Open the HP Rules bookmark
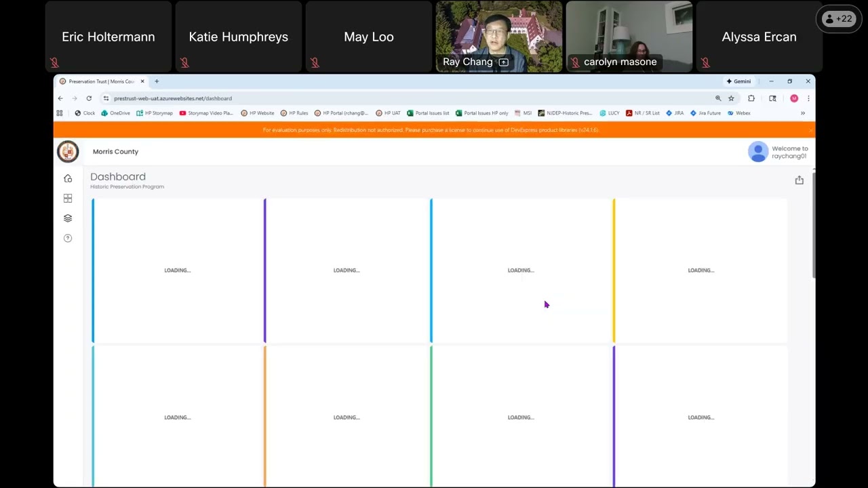This screenshot has width=868, height=488. coord(294,113)
